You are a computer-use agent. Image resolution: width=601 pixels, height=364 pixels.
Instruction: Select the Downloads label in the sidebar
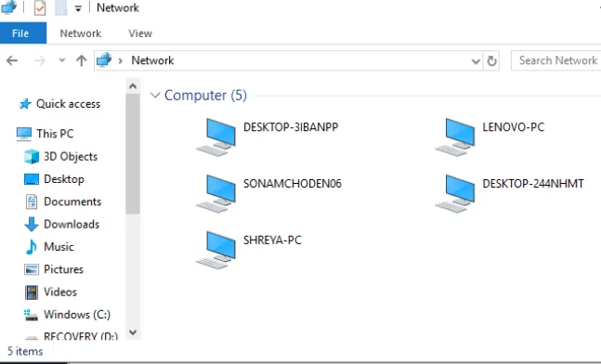click(x=72, y=224)
